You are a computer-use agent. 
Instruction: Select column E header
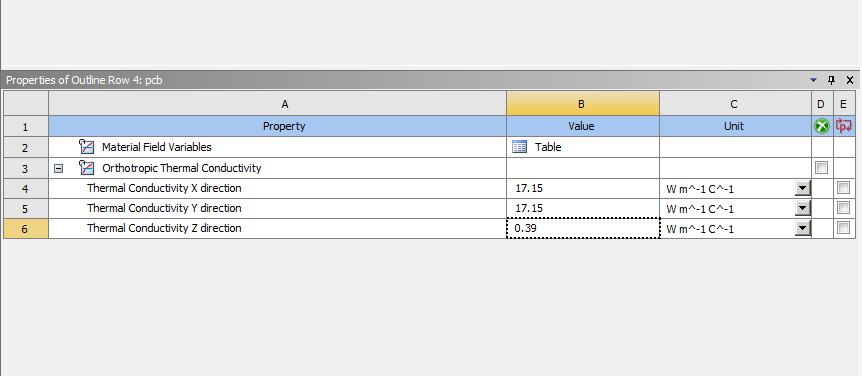click(844, 104)
